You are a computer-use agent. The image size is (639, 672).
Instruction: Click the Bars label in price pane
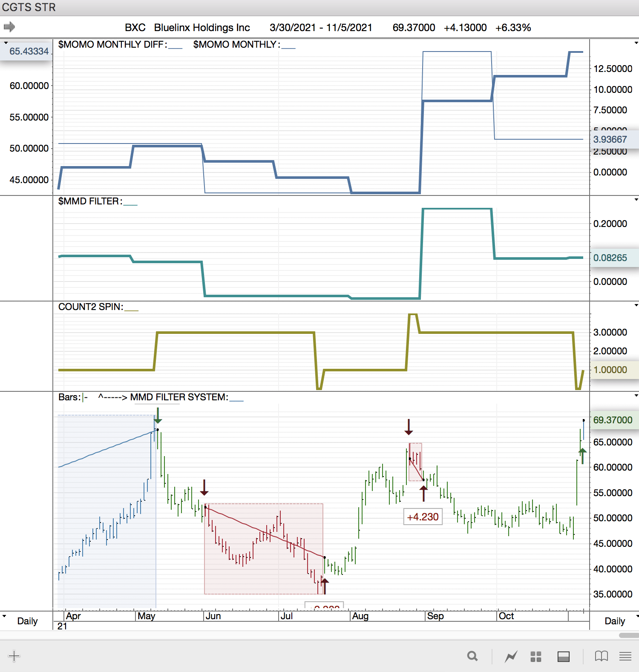click(x=69, y=397)
